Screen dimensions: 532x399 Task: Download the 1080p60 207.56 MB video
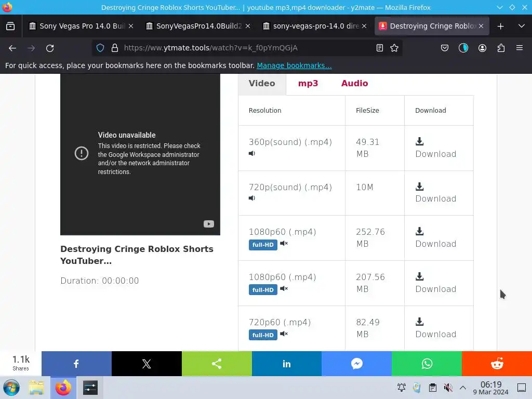pyautogui.click(x=436, y=283)
